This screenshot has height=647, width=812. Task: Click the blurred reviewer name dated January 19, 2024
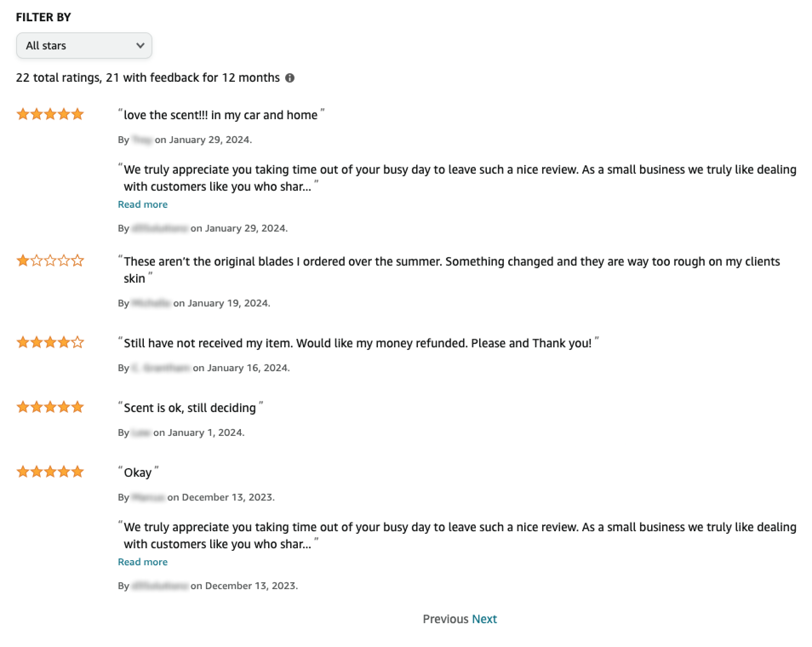pyautogui.click(x=151, y=303)
